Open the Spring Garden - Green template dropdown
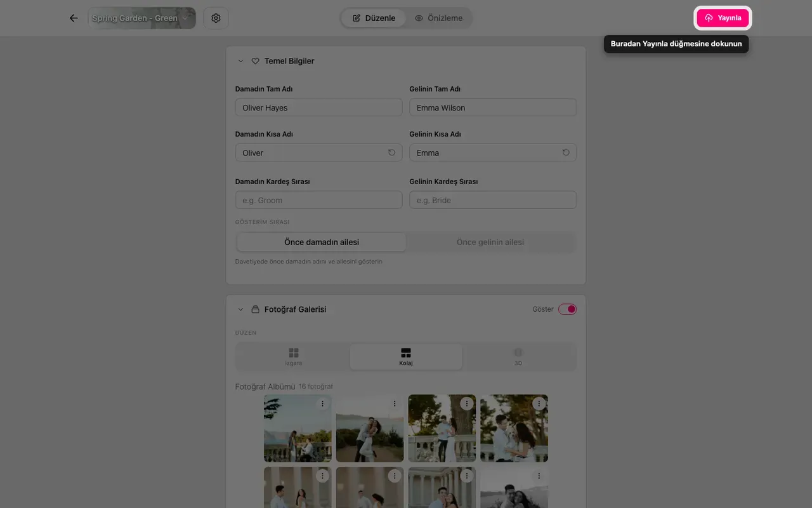The image size is (812, 508). tap(141, 18)
